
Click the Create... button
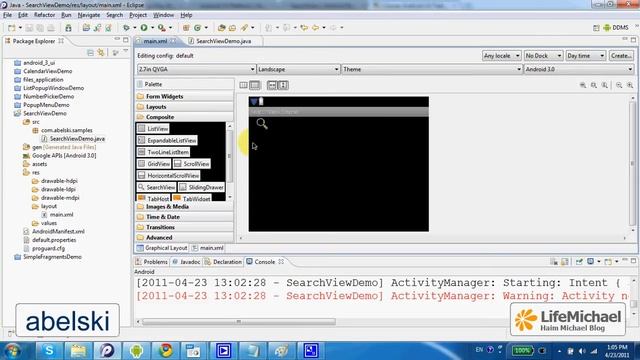pyautogui.click(x=621, y=56)
